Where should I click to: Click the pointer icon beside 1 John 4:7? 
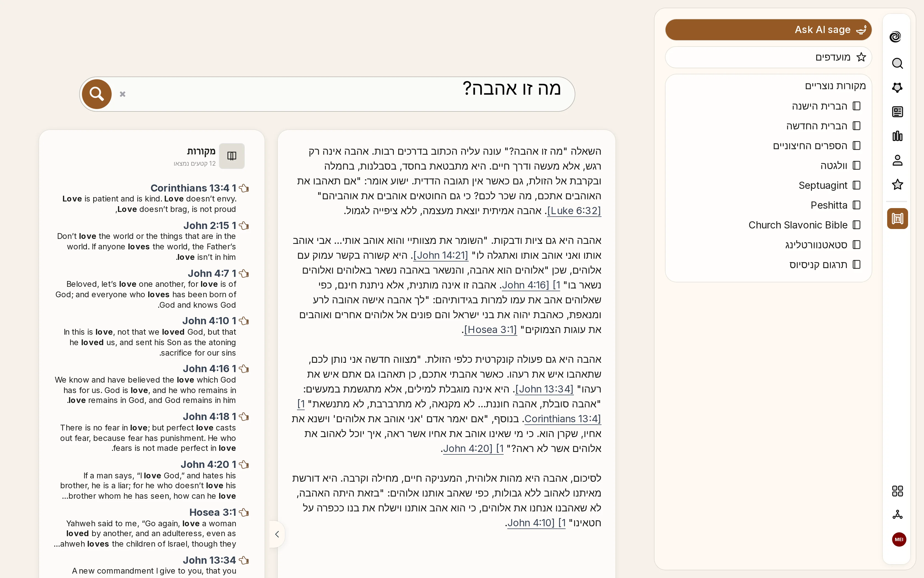[x=244, y=273]
